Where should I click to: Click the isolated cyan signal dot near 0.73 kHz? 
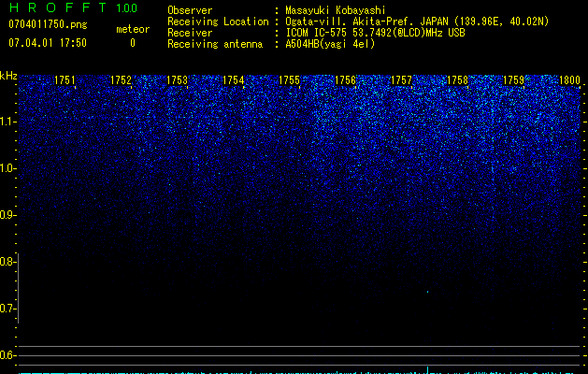[427, 292]
